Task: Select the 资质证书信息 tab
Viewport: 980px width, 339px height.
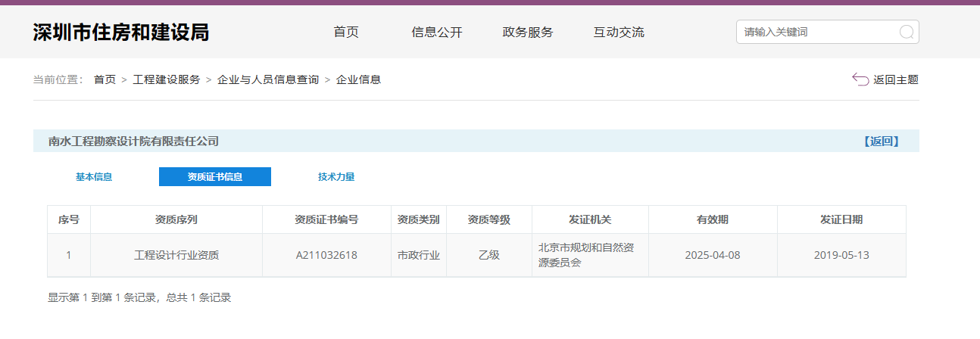Action: click(215, 177)
